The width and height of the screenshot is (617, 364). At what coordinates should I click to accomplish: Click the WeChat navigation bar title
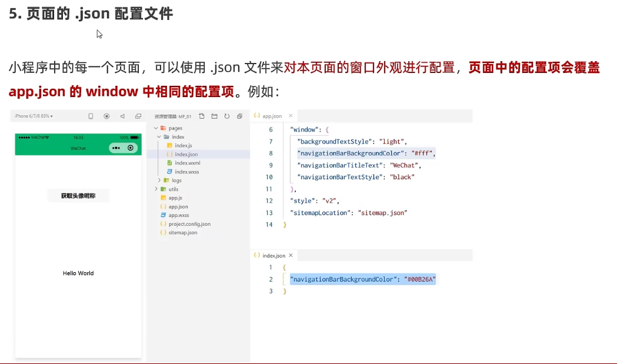[78, 148]
